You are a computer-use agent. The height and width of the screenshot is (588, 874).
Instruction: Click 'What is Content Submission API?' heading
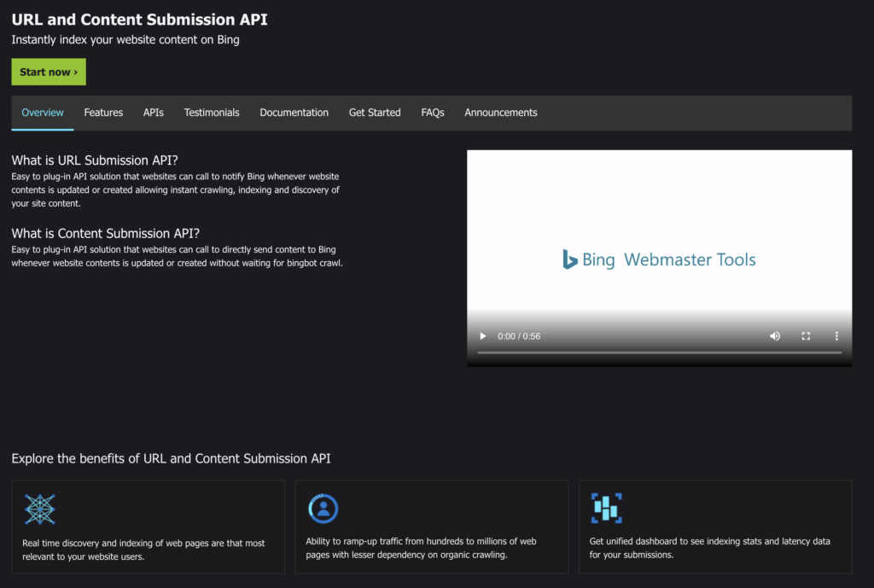click(x=105, y=234)
